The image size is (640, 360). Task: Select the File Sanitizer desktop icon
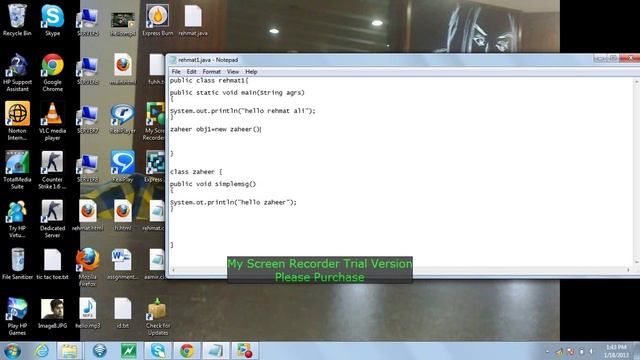click(x=17, y=264)
